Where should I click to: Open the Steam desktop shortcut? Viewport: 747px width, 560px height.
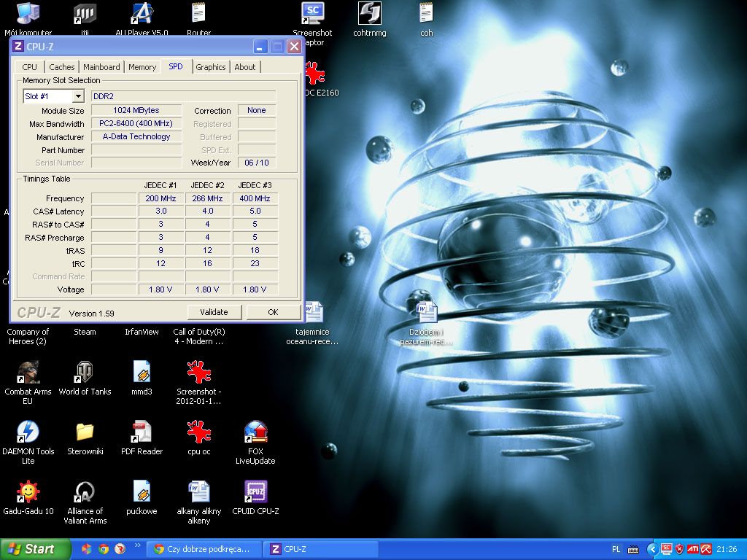coord(85,332)
